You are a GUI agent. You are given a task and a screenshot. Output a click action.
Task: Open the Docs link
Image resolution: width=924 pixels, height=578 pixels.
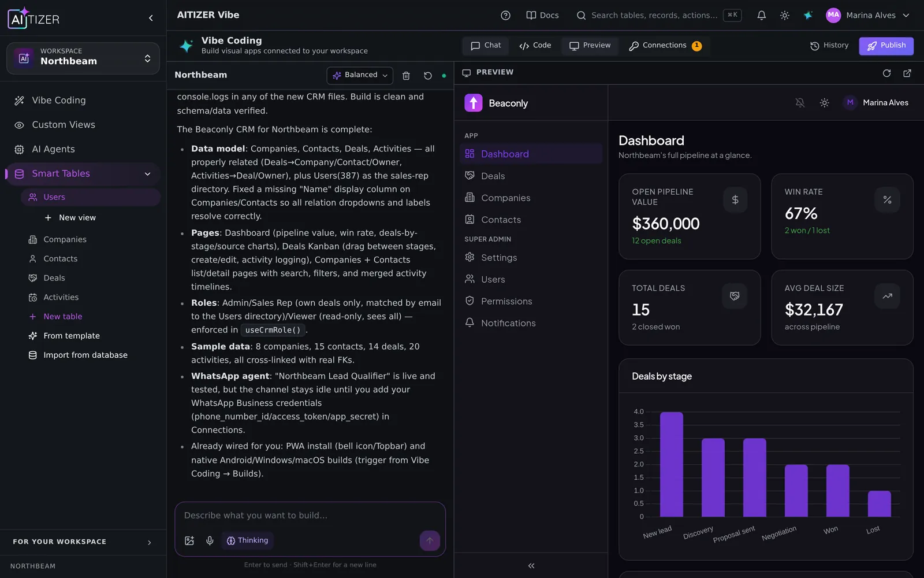pos(542,16)
